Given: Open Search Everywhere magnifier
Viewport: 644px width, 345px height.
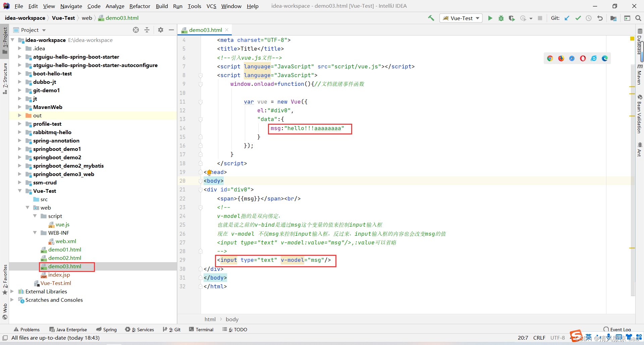Looking at the screenshot, I should pos(638,18).
